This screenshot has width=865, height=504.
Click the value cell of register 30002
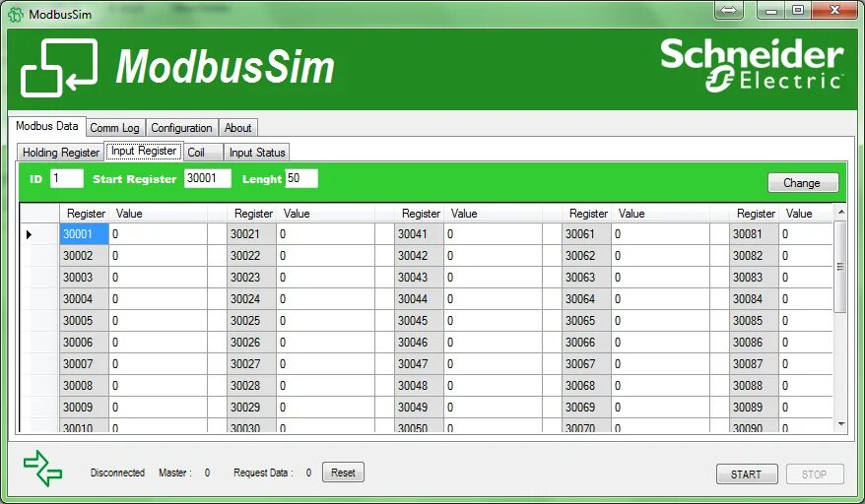pos(158,256)
